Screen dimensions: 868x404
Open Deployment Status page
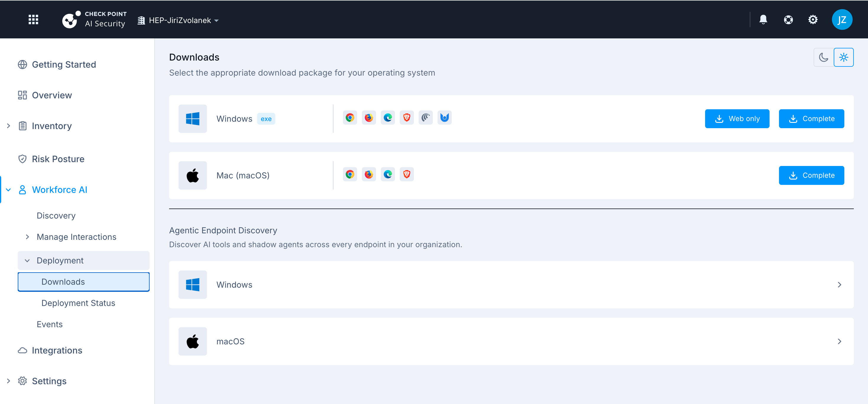78,303
